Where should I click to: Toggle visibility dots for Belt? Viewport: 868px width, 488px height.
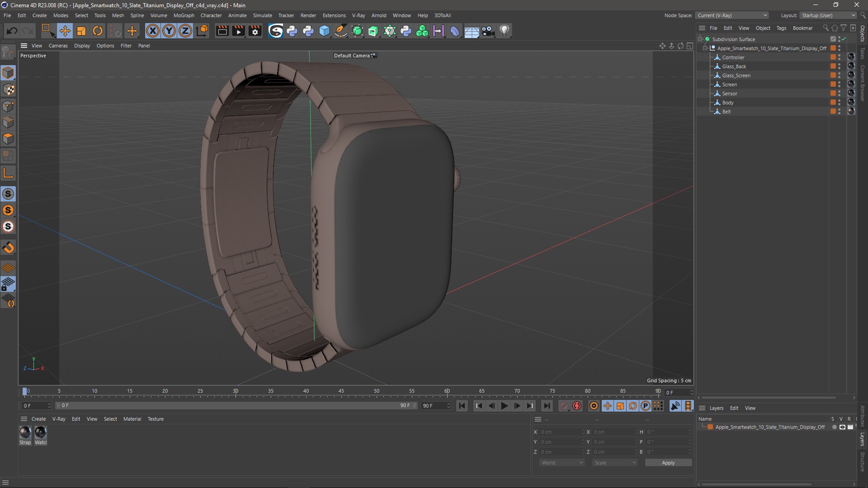840,112
